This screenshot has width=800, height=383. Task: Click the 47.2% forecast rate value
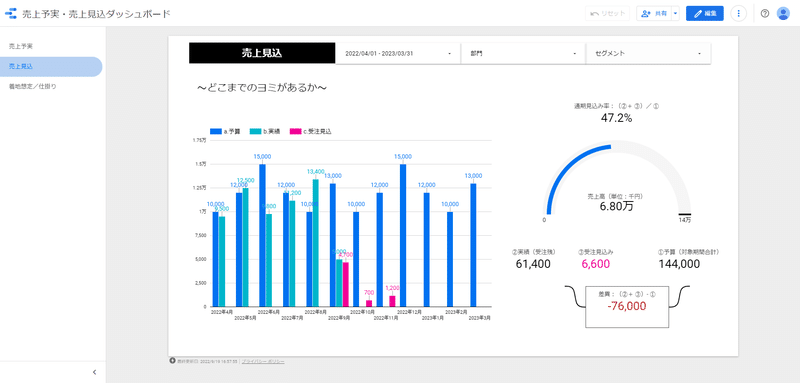617,118
